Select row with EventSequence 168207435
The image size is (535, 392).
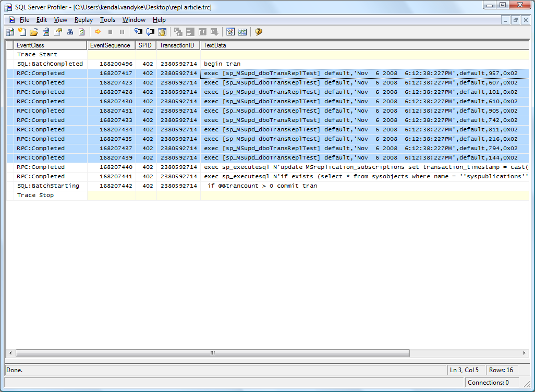(x=267, y=139)
